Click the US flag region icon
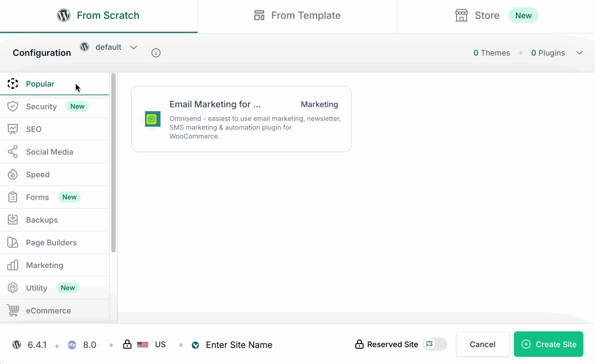This screenshot has width=595, height=364. (143, 345)
